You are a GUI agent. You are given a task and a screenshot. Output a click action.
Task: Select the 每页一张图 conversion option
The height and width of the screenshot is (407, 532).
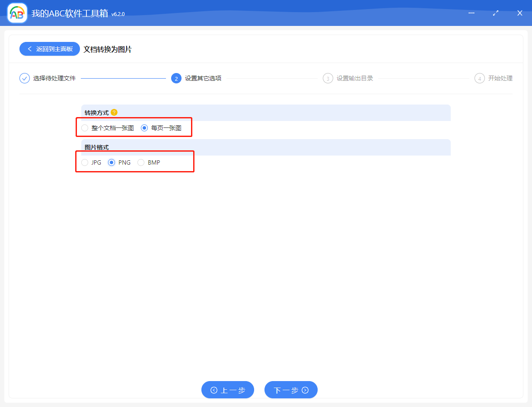click(145, 128)
